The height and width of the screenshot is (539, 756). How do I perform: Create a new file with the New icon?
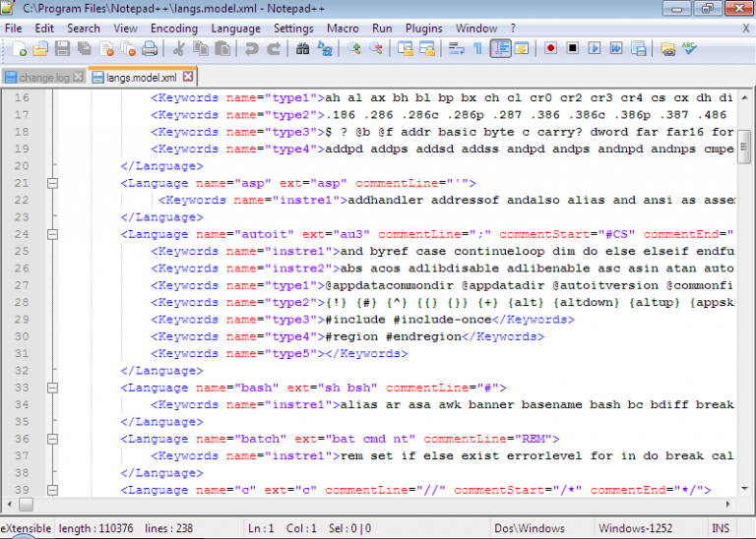tap(19, 48)
